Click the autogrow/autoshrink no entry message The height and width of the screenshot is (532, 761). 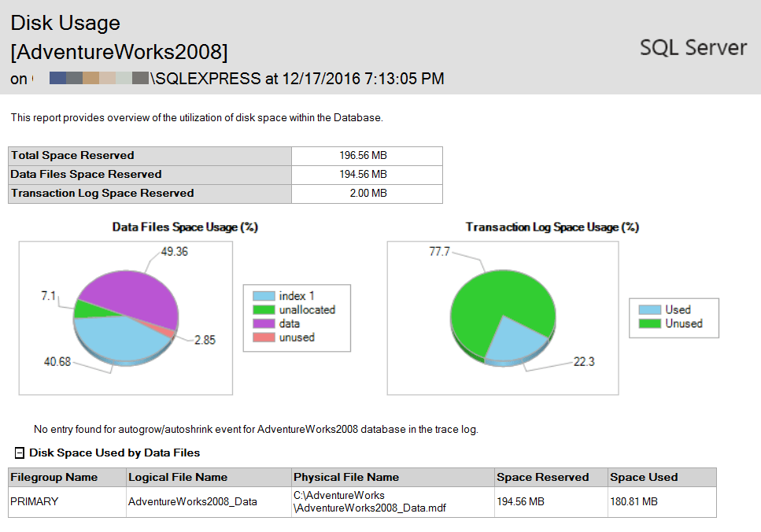256,430
